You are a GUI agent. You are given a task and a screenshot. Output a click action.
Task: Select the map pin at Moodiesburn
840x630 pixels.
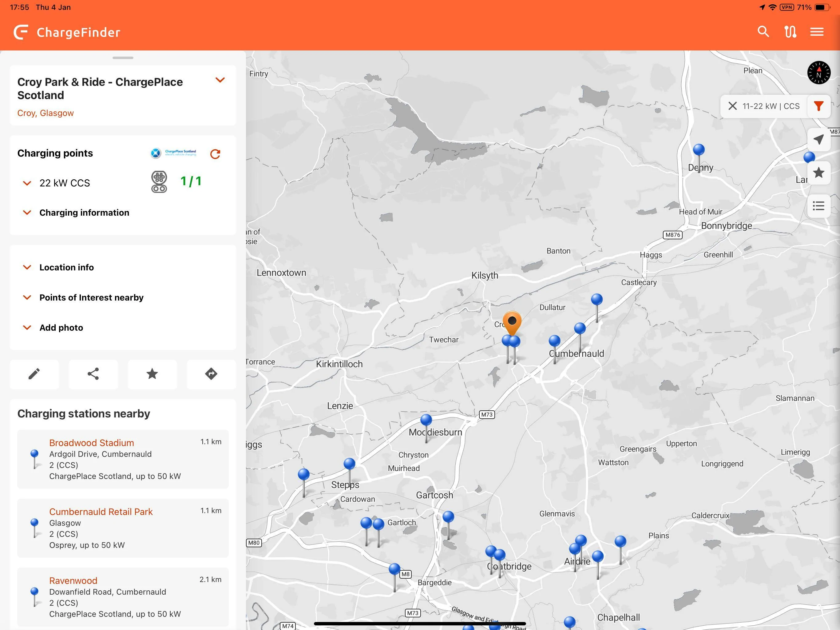point(426,420)
